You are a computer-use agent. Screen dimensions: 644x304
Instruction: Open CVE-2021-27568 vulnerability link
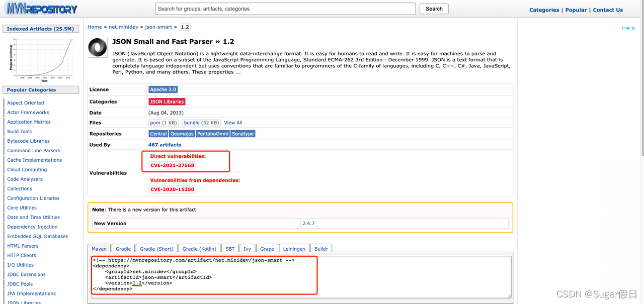[x=172, y=165]
